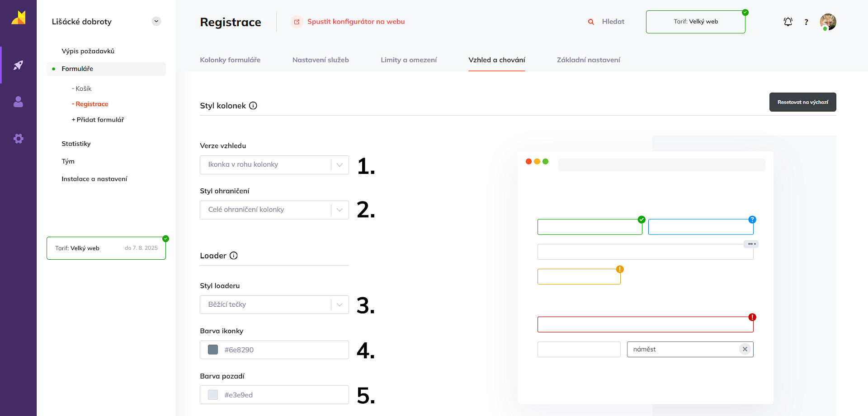Open the settings gear in the sidebar
Viewport: 868px width, 416px height.
coord(18,139)
